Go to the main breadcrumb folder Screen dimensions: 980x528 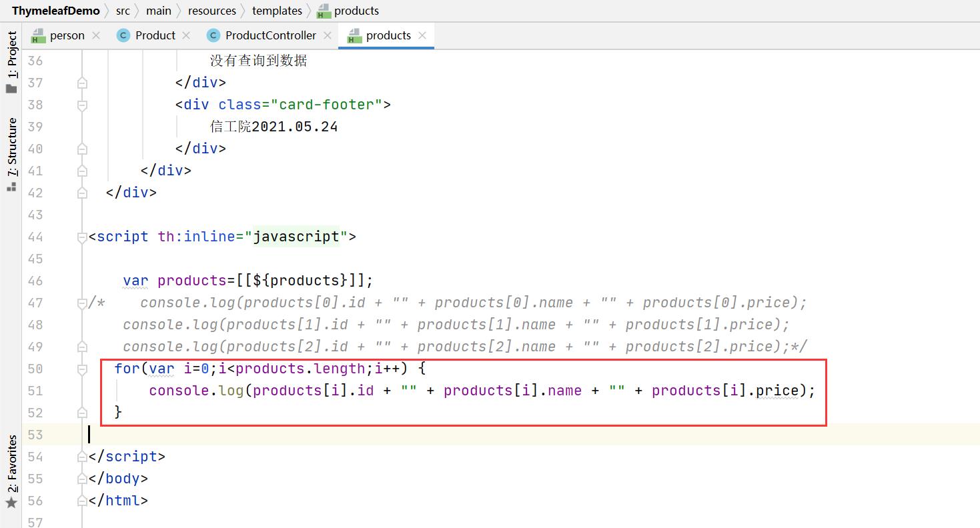coord(159,11)
